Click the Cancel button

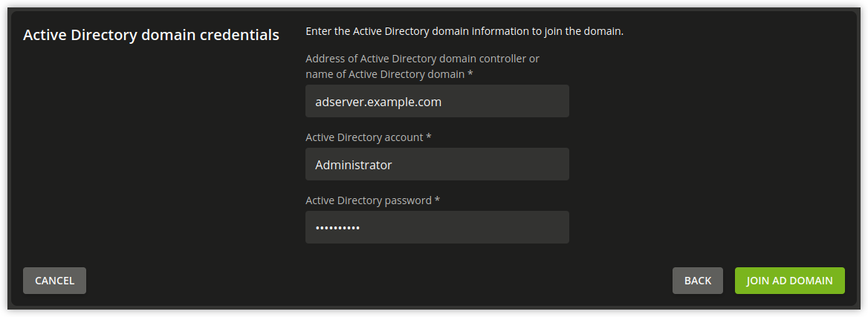pyautogui.click(x=54, y=281)
